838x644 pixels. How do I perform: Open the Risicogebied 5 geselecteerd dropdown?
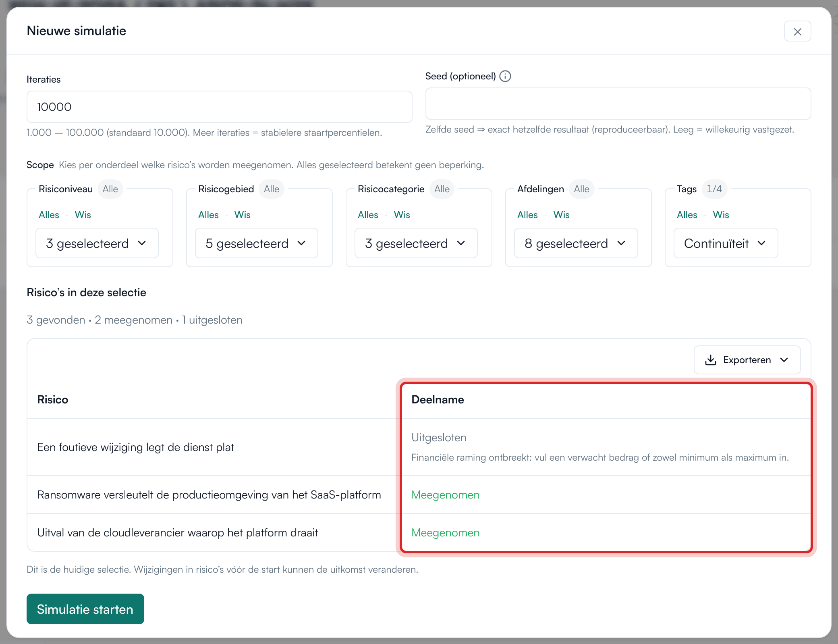(x=256, y=243)
